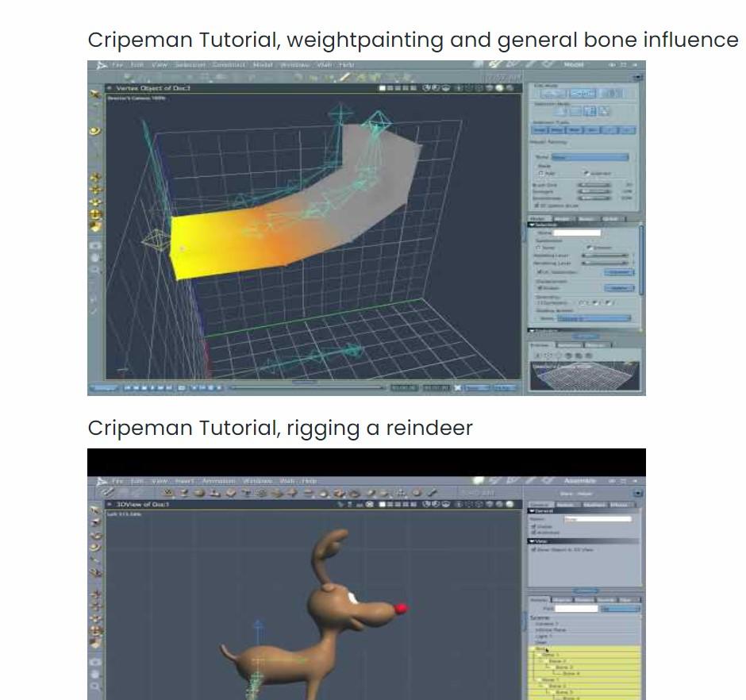The width and height of the screenshot is (746, 700).
Task: Click the gold cube tool in weightpainting left toolbar
Action: [x=95, y=226]
